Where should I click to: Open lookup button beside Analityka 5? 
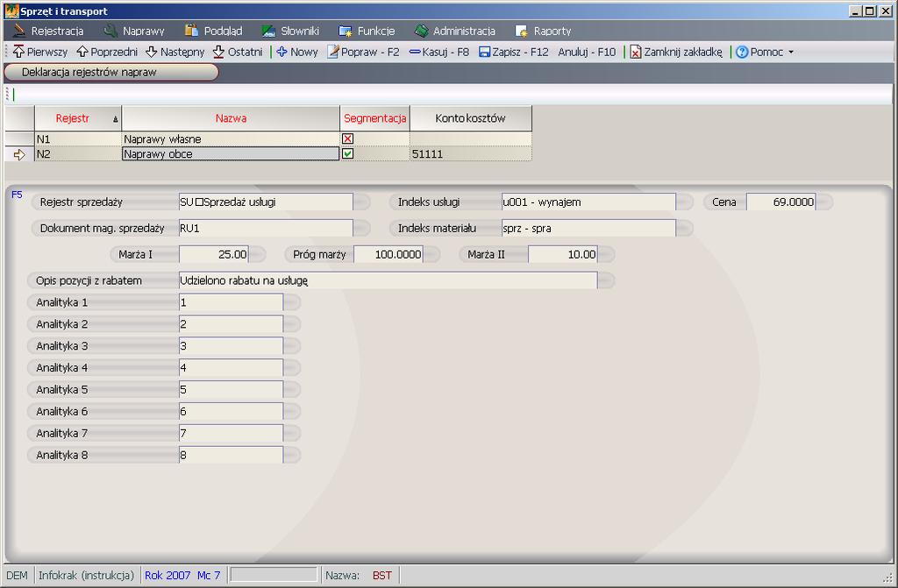coord(292,389)
